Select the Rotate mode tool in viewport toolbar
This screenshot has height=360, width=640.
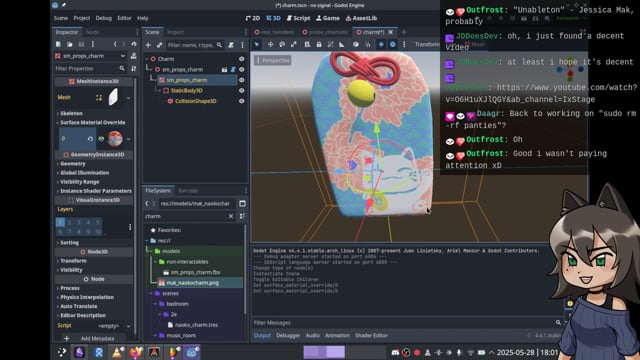coord(282,44)
